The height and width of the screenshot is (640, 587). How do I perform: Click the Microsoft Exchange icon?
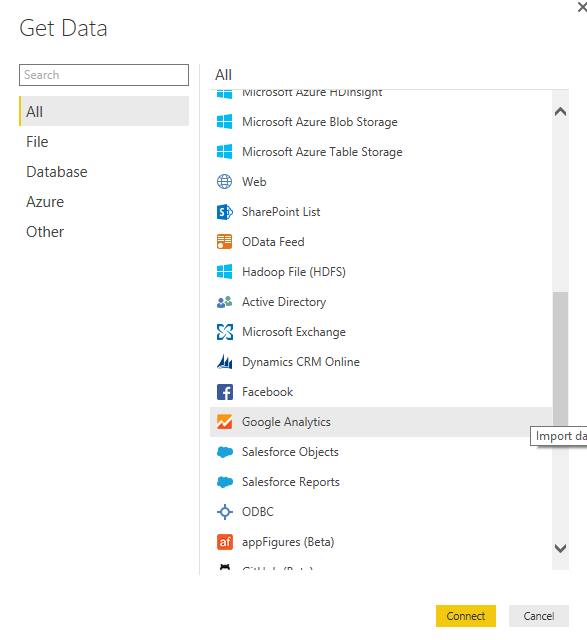[225, 332]
